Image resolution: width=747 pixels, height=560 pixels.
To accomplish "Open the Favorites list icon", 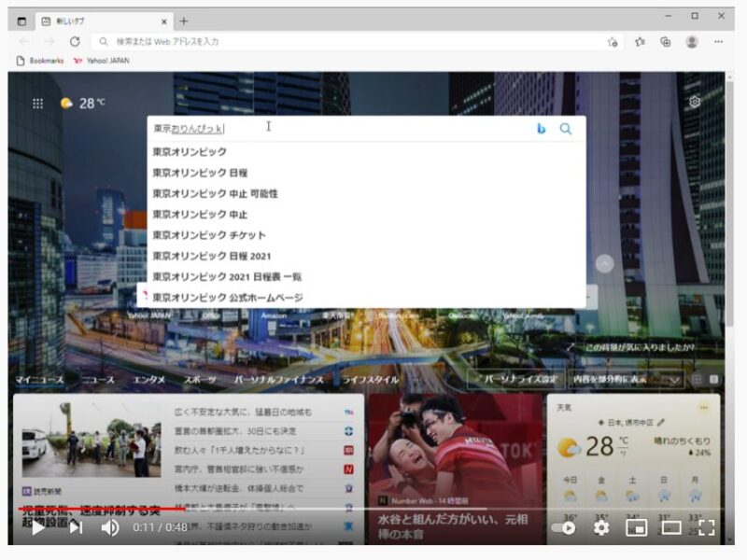I will pyautogui.click(x=640, y=42).
